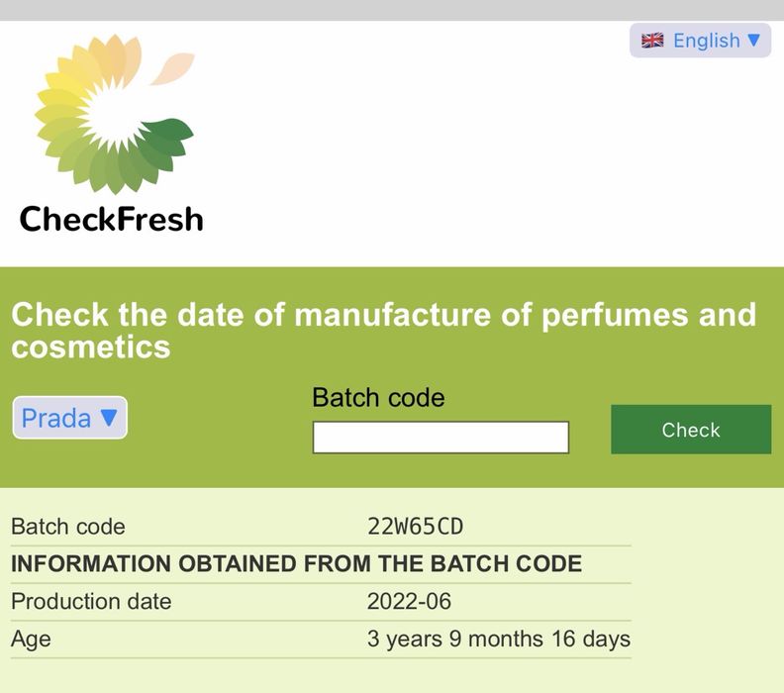This screenshot has width=784, height=693.
Task: Select the batch code value 22W65CD
Action: (415, 527)
